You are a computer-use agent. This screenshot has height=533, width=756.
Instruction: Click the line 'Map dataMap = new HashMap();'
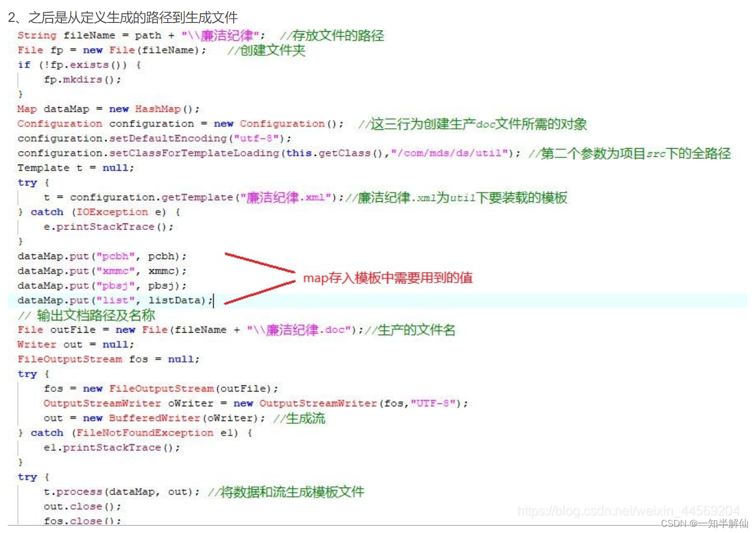108,109
